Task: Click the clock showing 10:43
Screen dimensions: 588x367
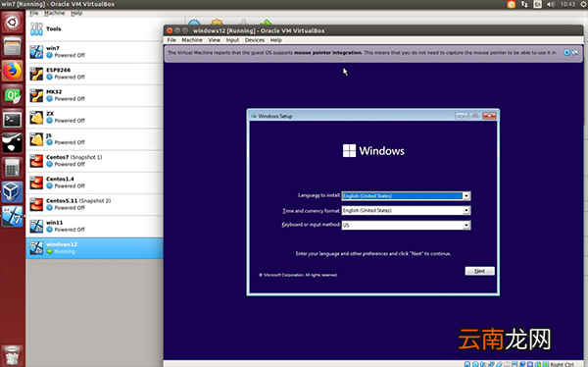Action: click(567, 4)
